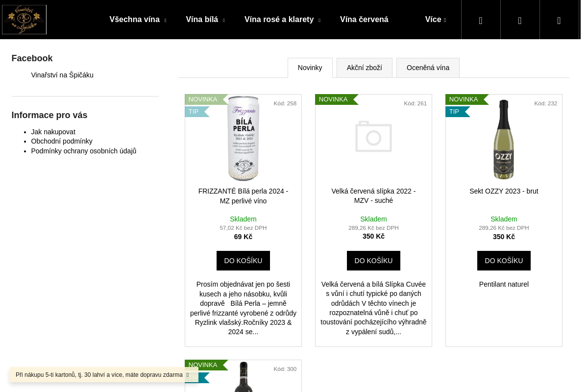588x392 pixels.
Task: Follow the Vinařství na Špičáku Facebook link
Action: click(x=62, y=75)
